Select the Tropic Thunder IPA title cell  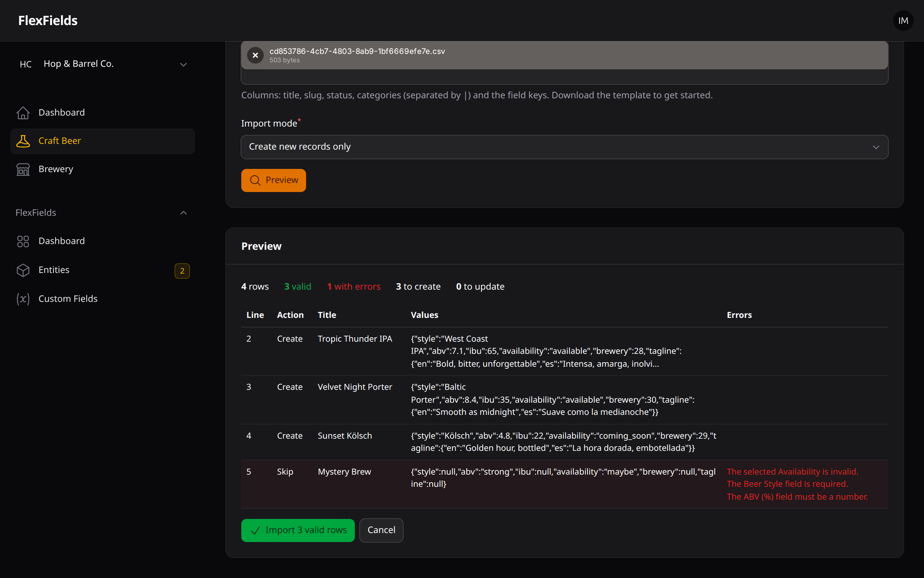[355, 339]
